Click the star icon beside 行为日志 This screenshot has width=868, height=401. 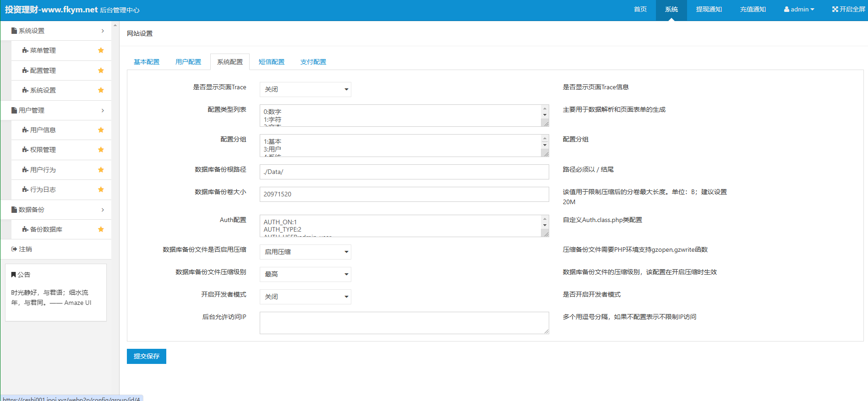coord(101,190)
